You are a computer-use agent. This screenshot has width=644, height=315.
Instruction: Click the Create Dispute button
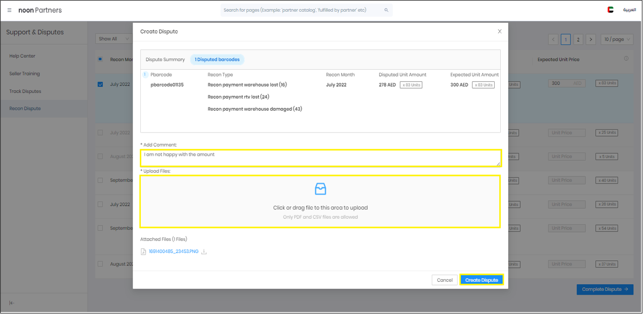coord(481,280)
